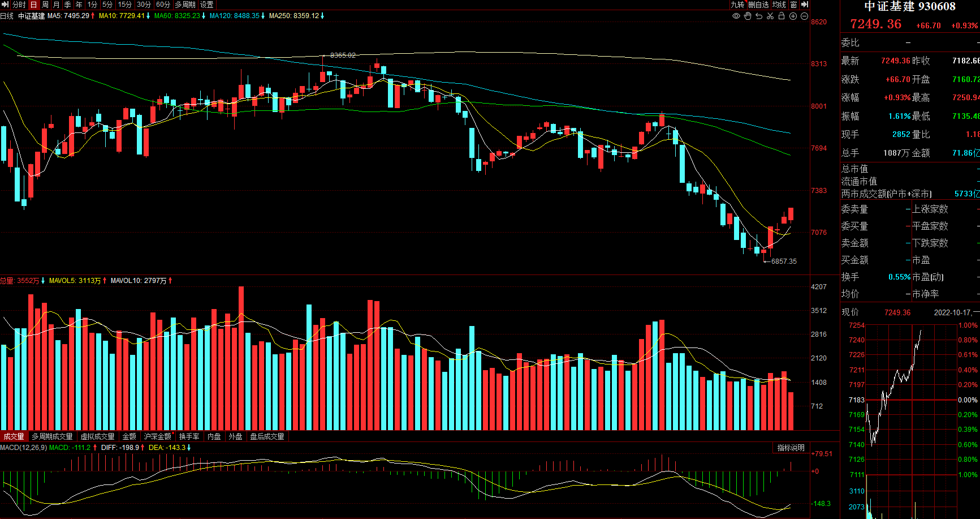
Task: Click the 6857.35 low price marker
Action: [x=784, y=261]
